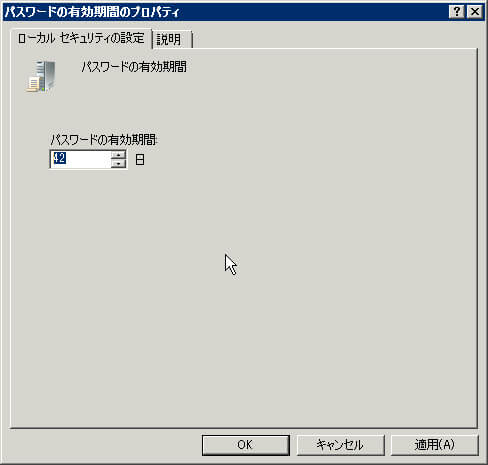Increase the days with the up arrow
Image resolution: width=488 pixels, height=465 pixels.
coord(118,155)
